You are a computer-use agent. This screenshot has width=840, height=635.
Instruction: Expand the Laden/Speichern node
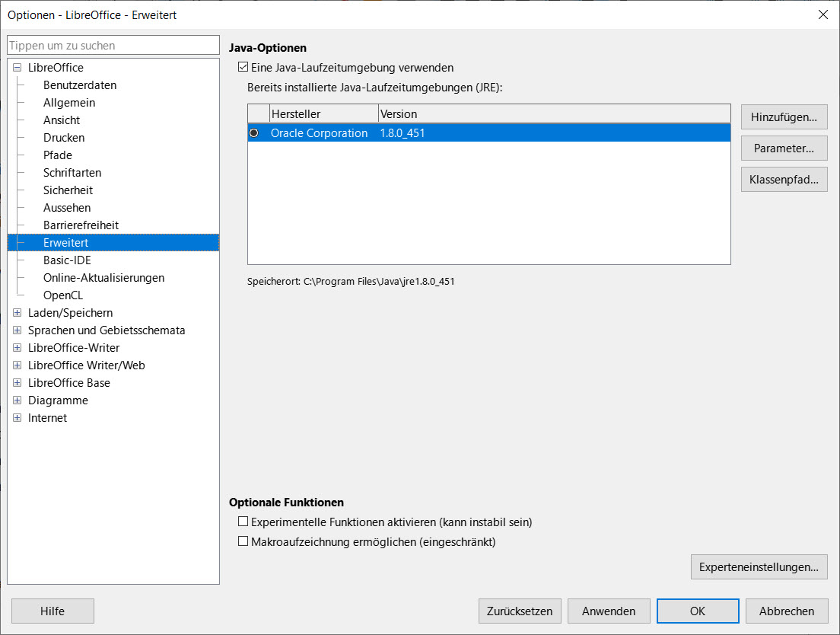point(17,312)
